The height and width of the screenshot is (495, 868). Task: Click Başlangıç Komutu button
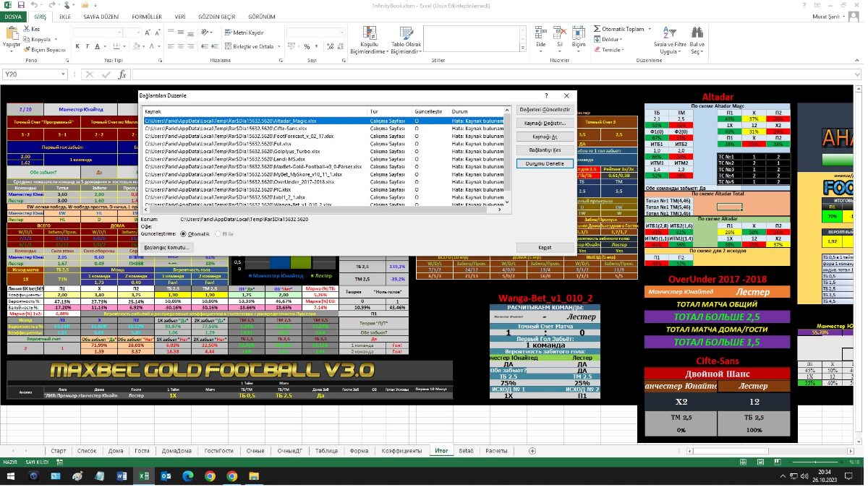point(167,247)
